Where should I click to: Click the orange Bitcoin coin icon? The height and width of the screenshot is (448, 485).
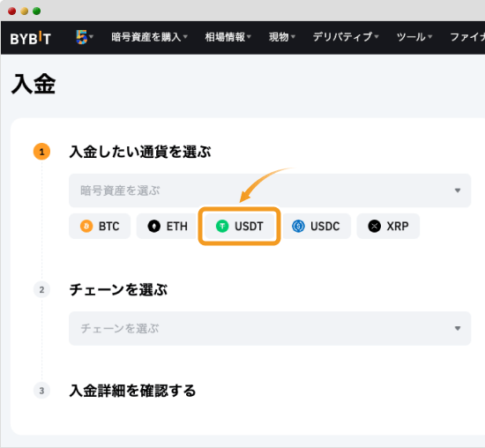86,226
